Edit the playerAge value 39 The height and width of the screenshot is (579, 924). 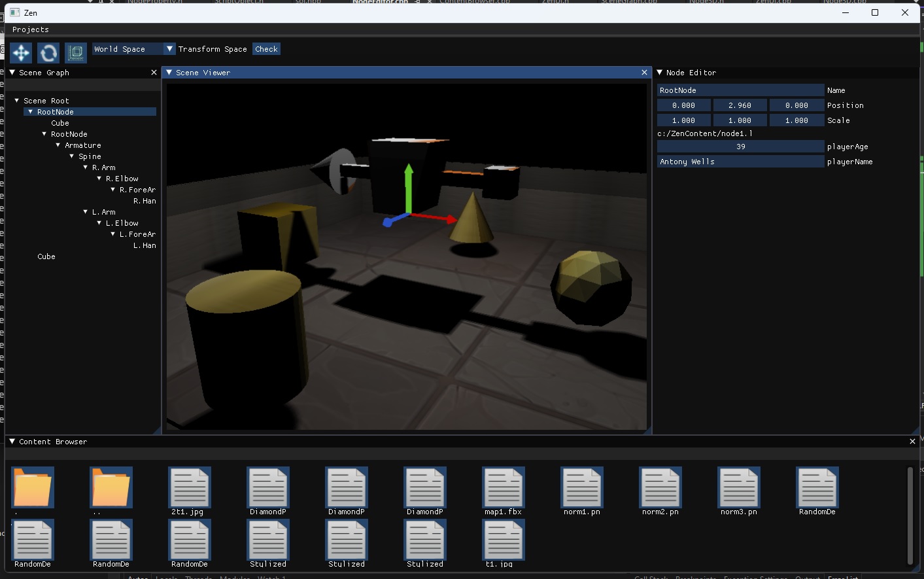tap(740, 147)
